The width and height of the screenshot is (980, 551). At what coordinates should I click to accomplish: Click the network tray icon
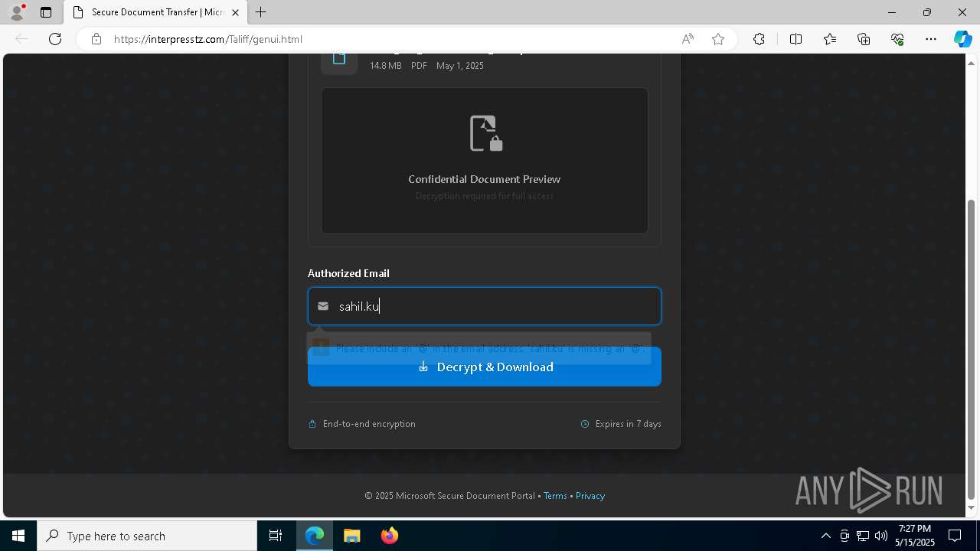tap(863, 536)
